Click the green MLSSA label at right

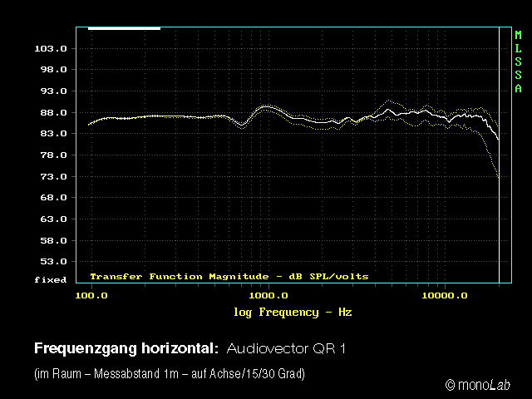(x=518, y=62)
